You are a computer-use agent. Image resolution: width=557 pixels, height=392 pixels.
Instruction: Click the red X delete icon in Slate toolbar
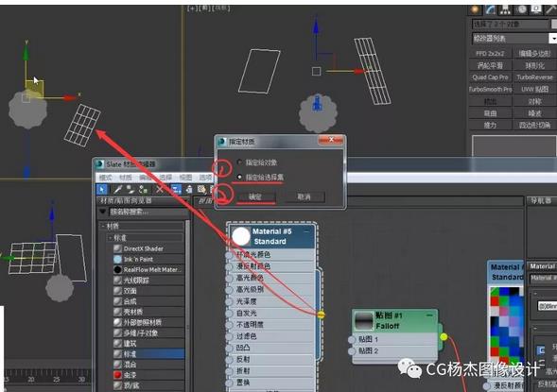coord(160,190)
